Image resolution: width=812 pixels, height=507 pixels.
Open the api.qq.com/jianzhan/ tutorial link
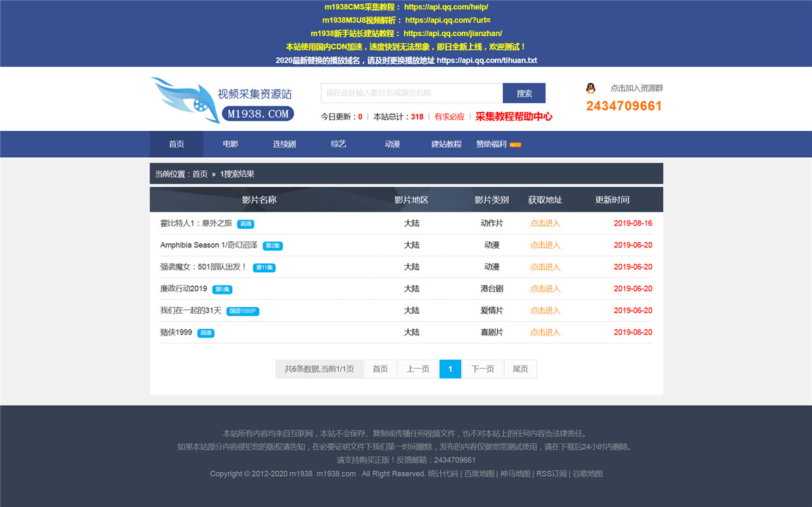(453, 34)
